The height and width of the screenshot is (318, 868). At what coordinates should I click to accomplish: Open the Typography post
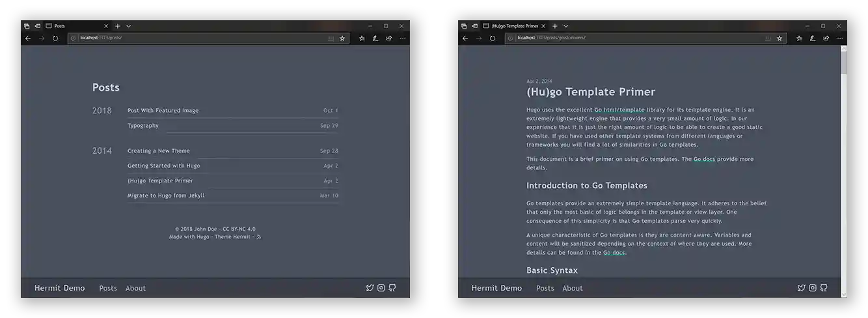tap(143, 125)
